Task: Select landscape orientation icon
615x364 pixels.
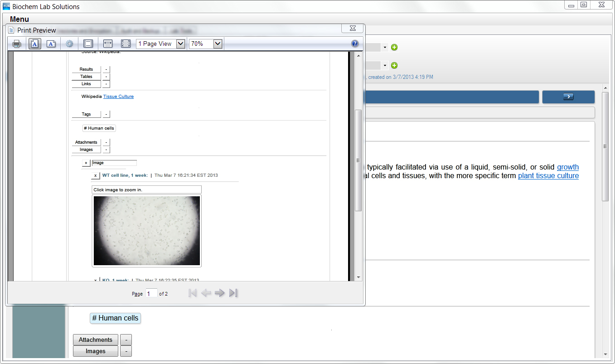Action: [x=51, y=44]
